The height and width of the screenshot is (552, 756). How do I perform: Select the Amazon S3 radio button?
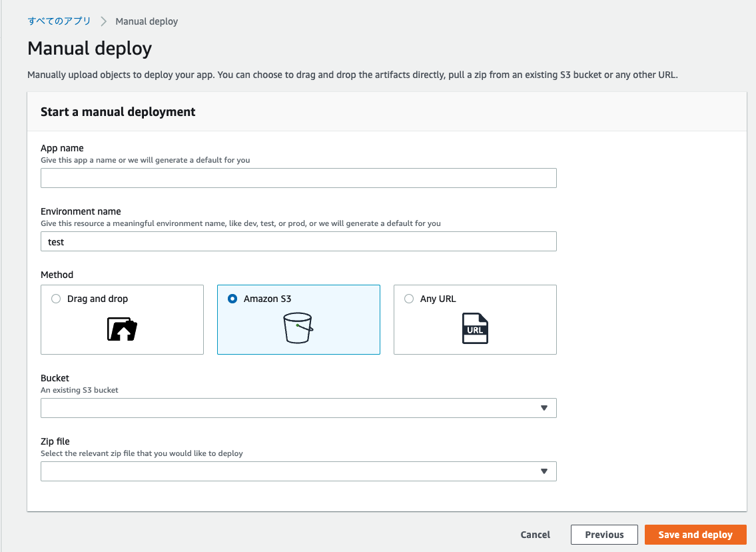click(232, 299)
